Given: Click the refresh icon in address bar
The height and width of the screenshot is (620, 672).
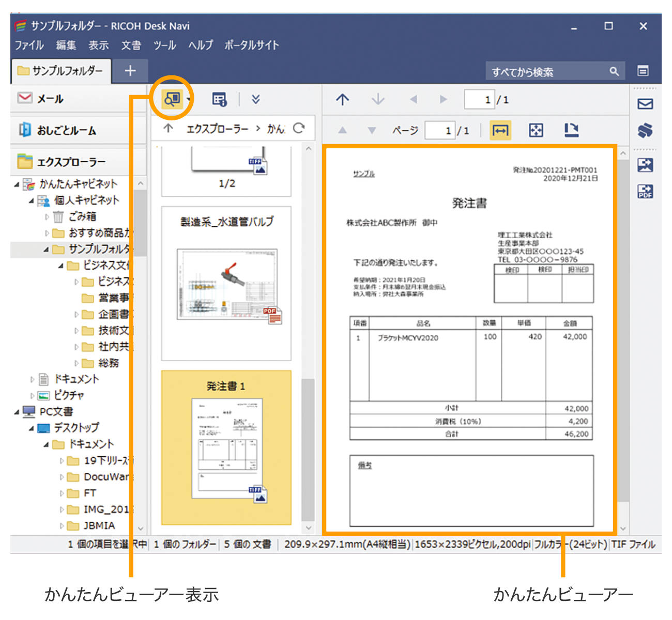Looking at the screenshot, I should click(x=299, y=128).
